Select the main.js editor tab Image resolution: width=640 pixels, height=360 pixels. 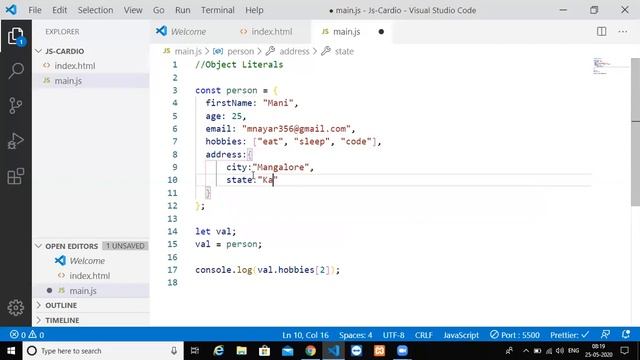click(x=347, y=31)
